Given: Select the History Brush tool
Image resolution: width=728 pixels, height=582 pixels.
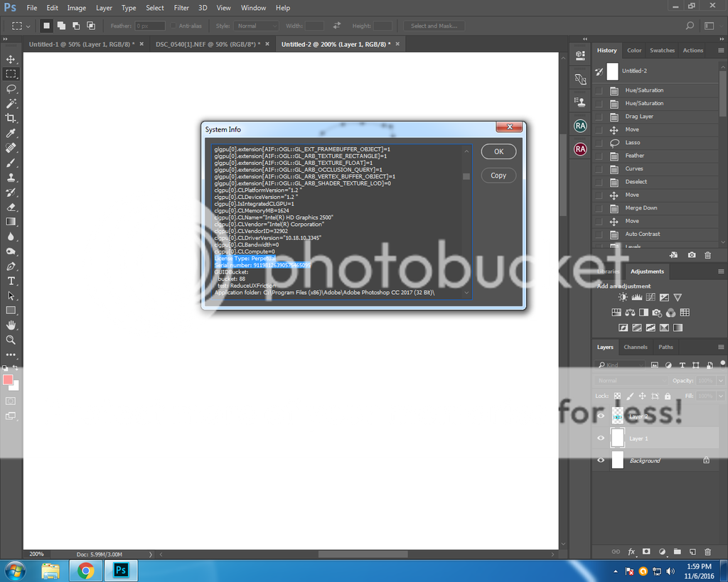Looking at the screenshot, I should (x=11, y=193).
